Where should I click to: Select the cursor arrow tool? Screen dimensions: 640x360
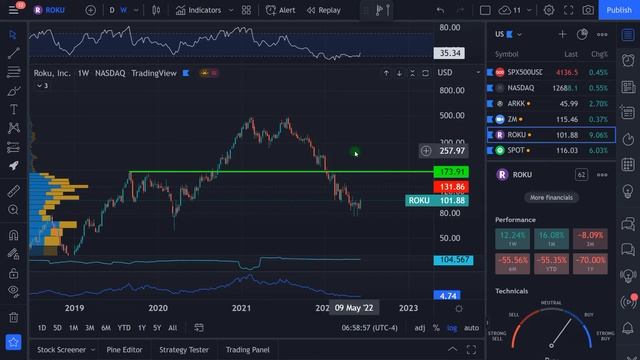[13, 35]
